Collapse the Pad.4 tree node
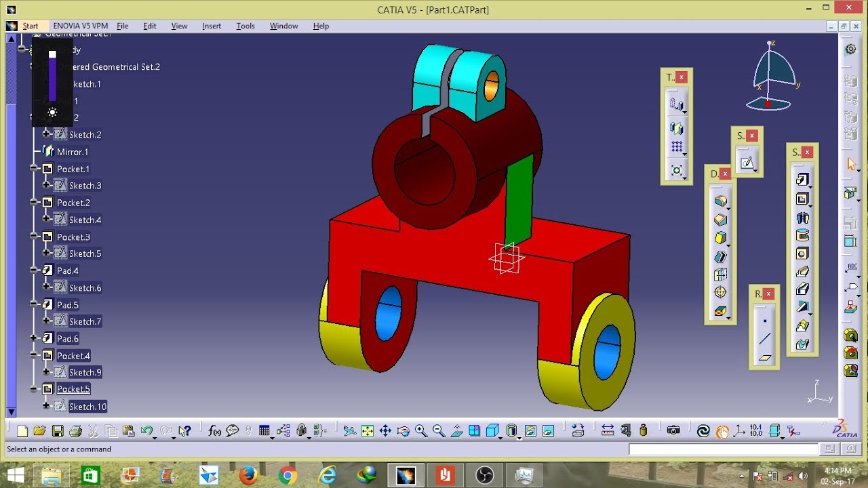This screenshot has width=868, height=488. coord(34,270)
